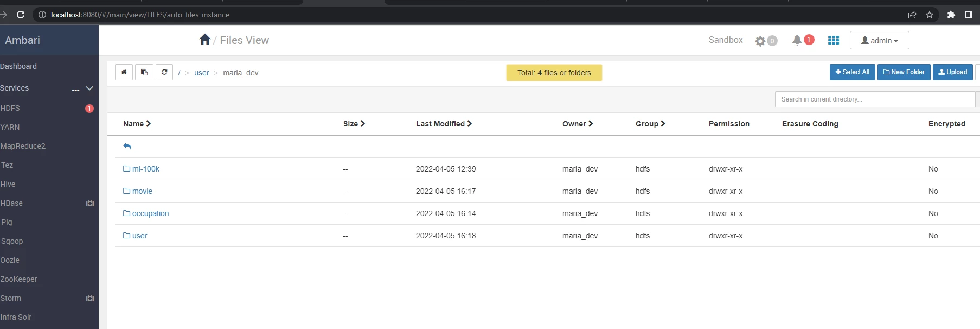Open the browser extensions puzzle icon
Viewport: 980px width, 329px height.
[951, 15]
